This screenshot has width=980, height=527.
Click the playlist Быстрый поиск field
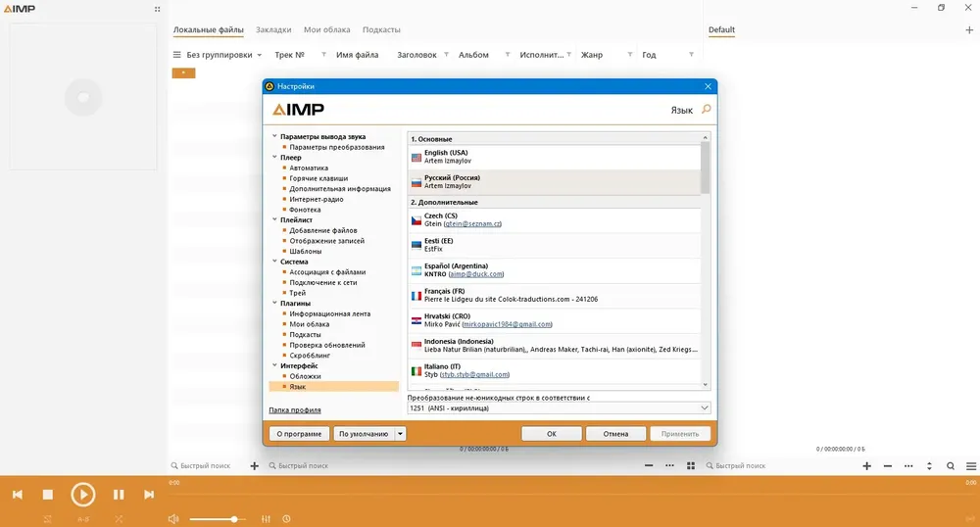[781, 466]
